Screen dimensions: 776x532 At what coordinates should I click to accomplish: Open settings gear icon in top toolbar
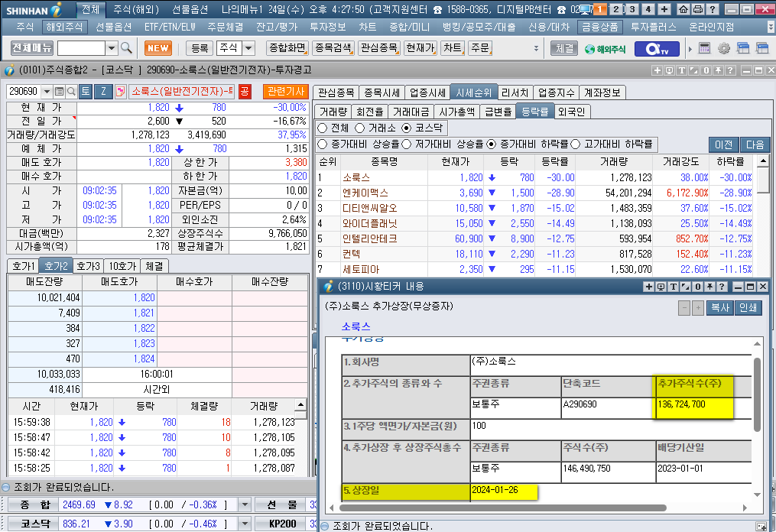[x=723, y=48]
